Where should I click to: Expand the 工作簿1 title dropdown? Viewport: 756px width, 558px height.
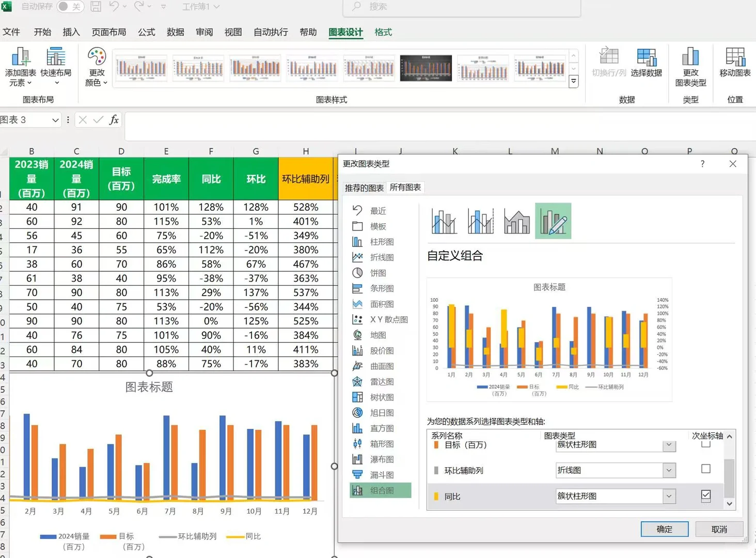(x=217, y=7)
